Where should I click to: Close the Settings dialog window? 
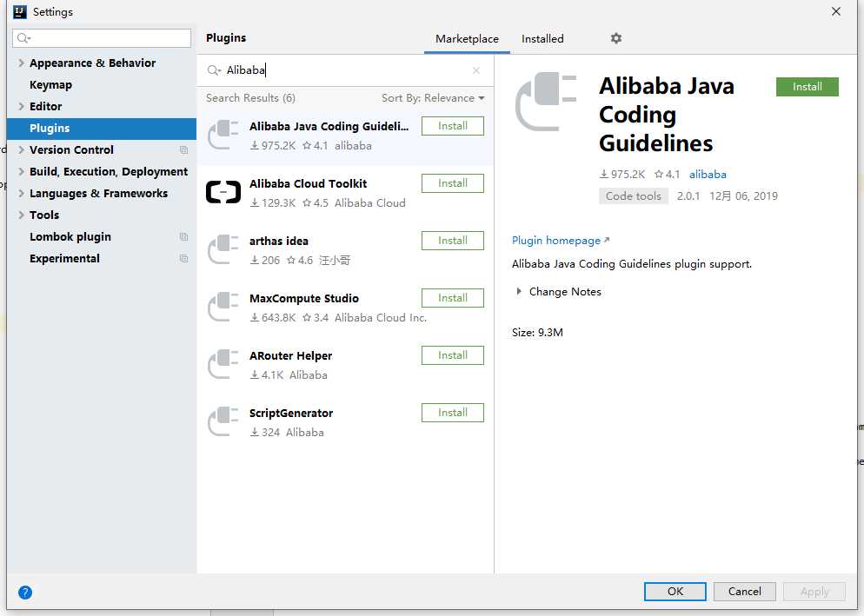coord(836,11)
